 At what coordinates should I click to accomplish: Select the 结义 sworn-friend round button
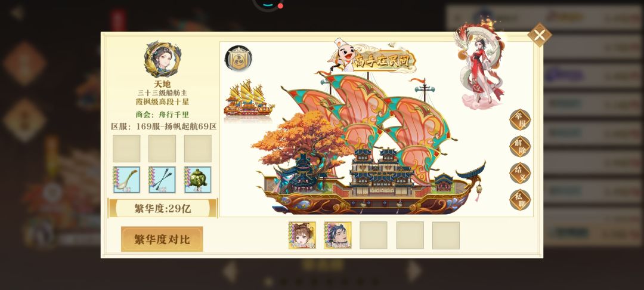coord(520,173)
